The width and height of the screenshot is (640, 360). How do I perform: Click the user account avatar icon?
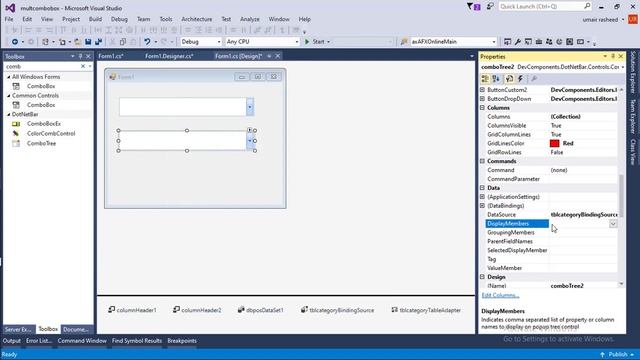[632, 19]
